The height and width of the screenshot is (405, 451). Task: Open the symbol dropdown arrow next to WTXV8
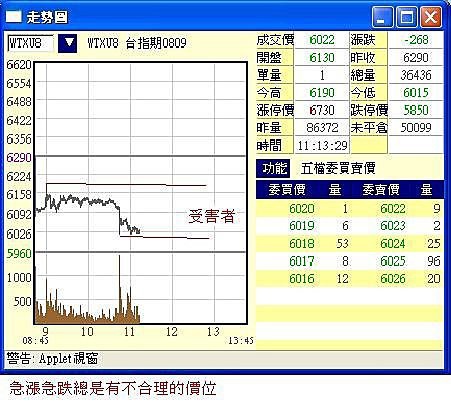point(68,43)
